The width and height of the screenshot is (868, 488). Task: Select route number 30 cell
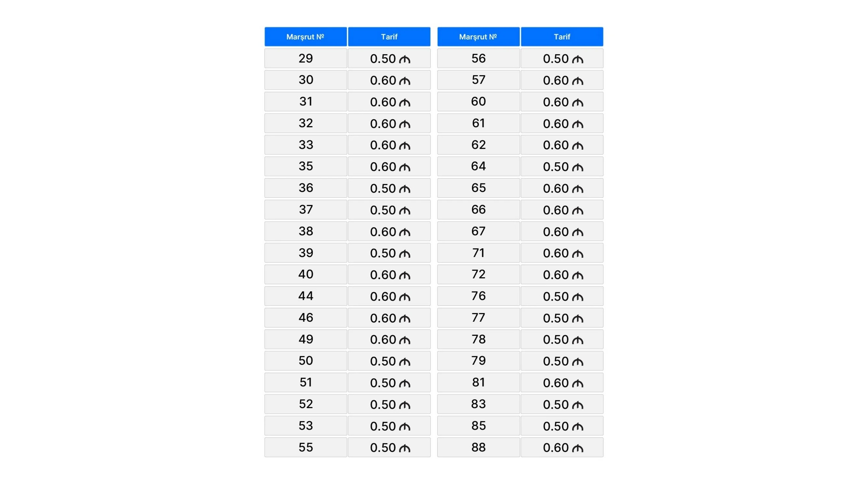(x=306, y=80)
